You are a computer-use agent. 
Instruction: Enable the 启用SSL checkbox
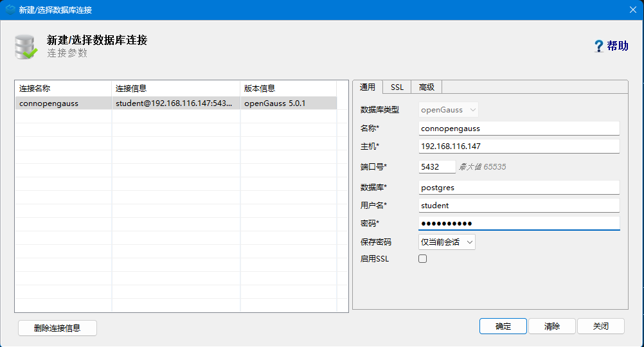(423, 259)
